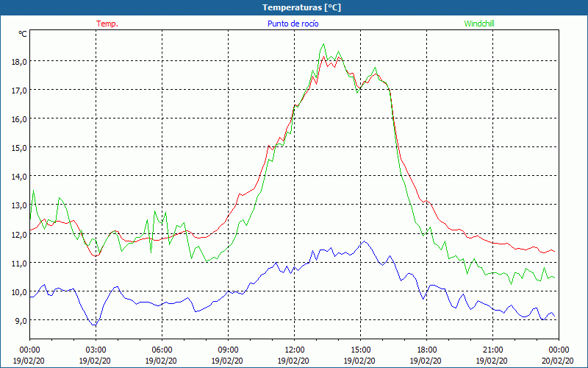588x368 pixels.
Task: Click the 'Temperaturas [°C]' chart title
Action: [301, 7]
